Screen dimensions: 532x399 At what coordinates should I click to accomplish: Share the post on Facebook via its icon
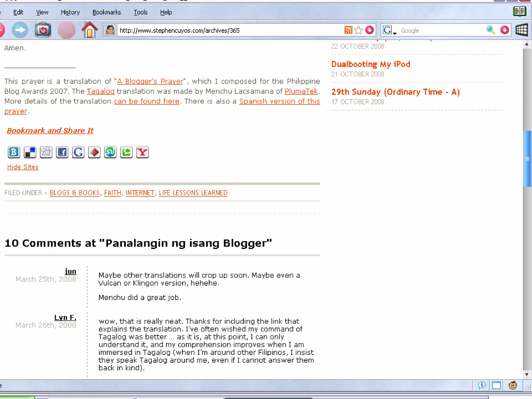(62, 152)
